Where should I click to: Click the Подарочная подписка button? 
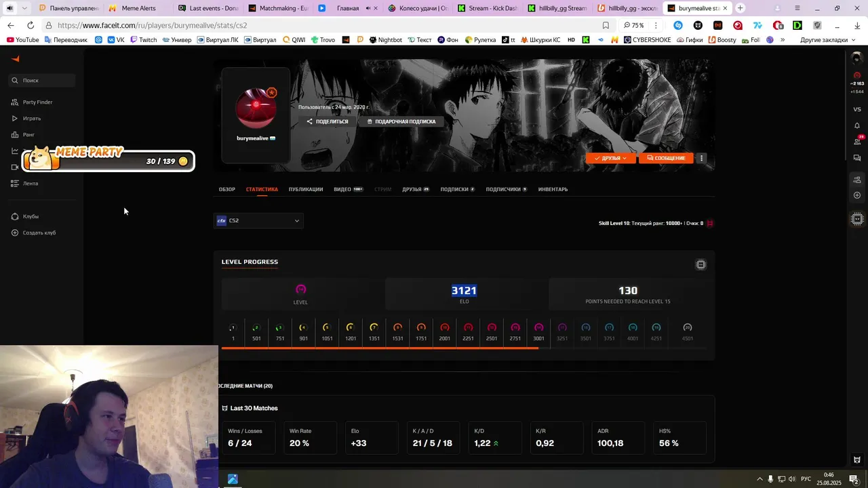click(x=401, y=121)
